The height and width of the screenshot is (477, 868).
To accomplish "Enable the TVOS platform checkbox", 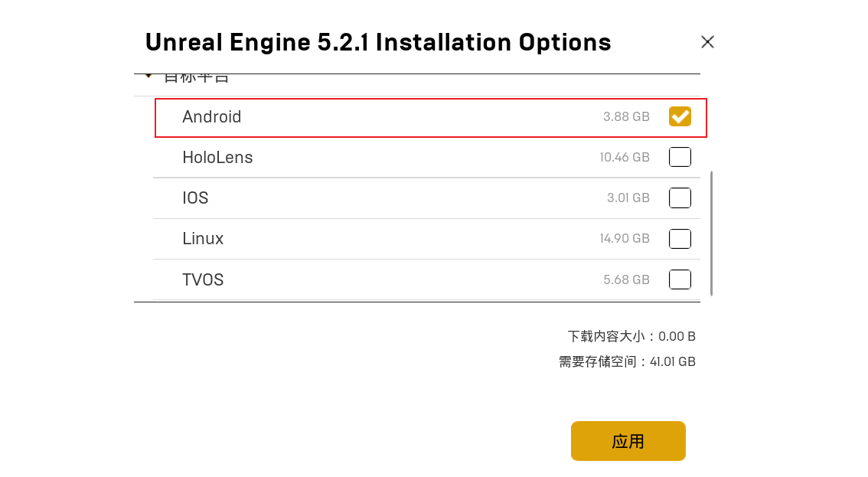I will [x=680, y=279].
